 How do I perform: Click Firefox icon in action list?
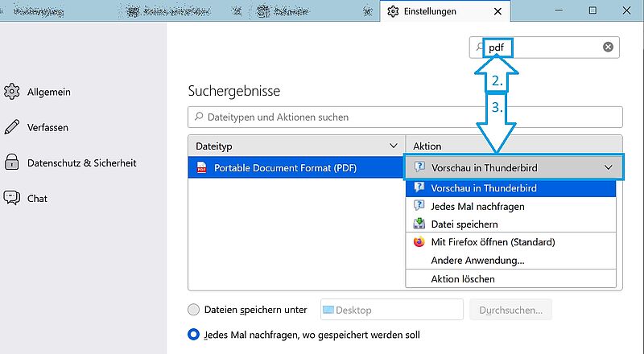coord(419,242)
